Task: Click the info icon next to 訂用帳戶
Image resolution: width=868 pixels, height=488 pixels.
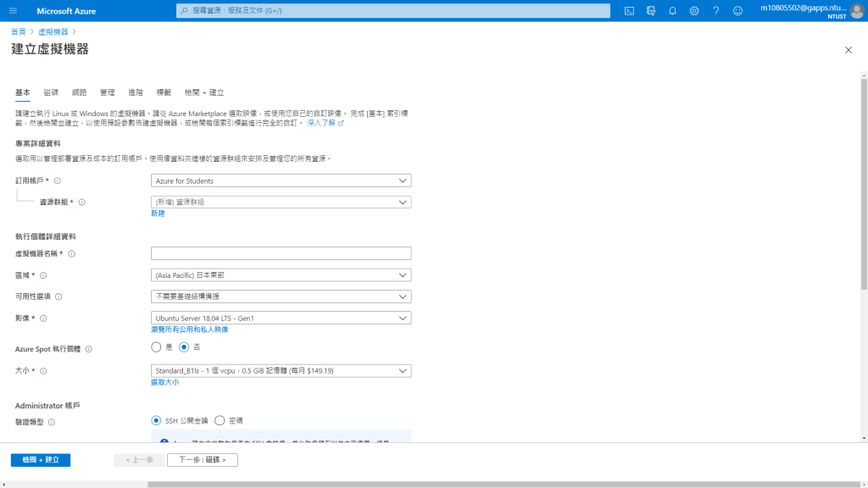Action: click(58, 181)
